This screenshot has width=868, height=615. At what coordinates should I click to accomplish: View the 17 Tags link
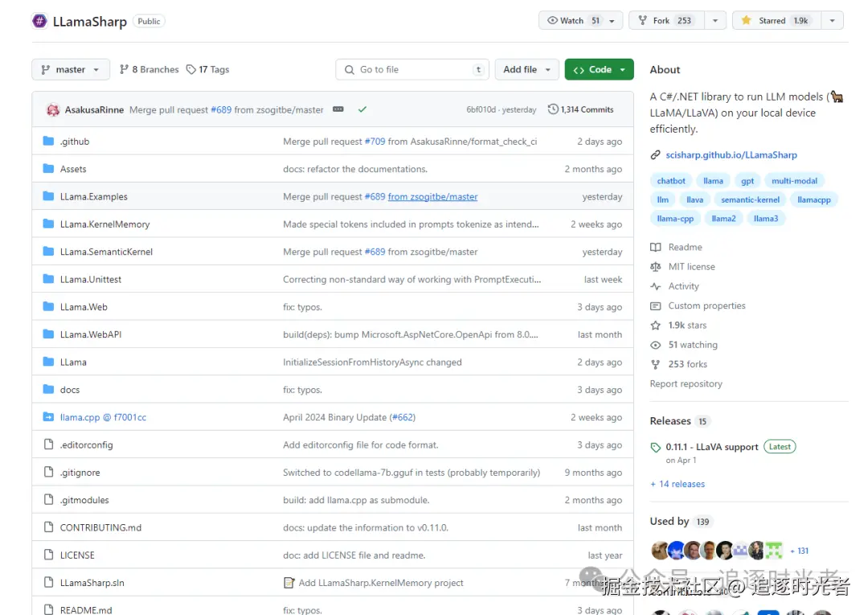(x=207, y=70)
